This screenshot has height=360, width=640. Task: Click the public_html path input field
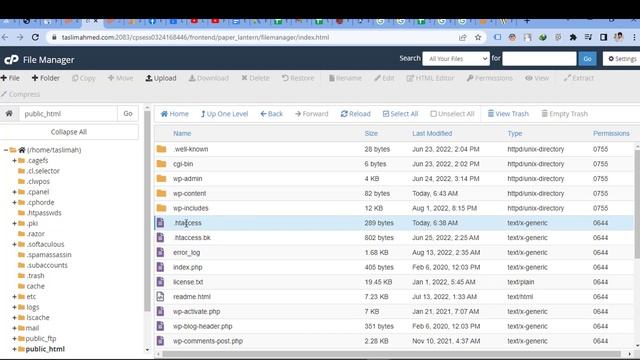tap(68, 113)
